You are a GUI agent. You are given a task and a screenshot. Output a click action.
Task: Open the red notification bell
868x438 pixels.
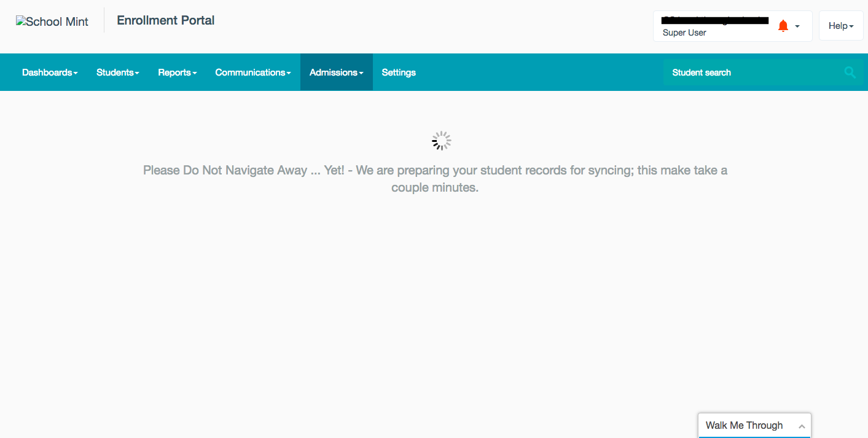(x=783, y=26)
